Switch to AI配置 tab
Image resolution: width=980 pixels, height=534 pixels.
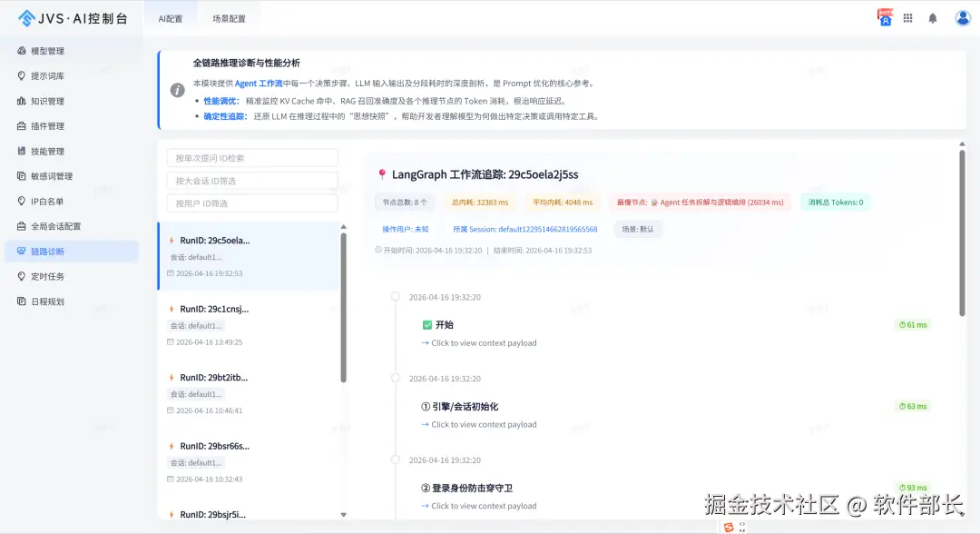(x=170, y=19)
